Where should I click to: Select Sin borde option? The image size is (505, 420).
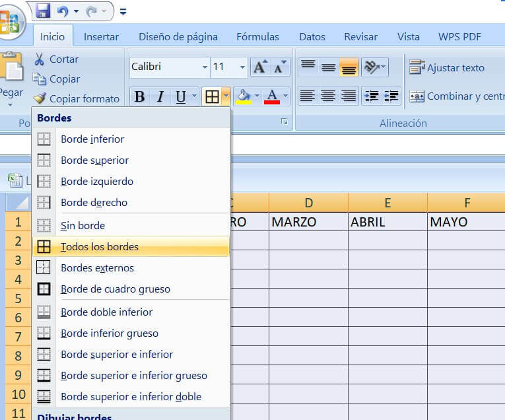point(131,225)
